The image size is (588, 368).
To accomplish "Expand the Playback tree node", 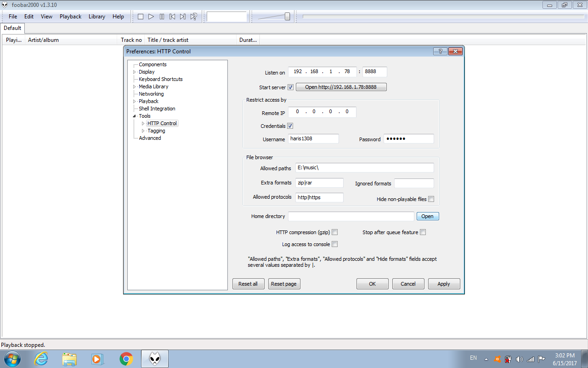I will tap(135, 101).
